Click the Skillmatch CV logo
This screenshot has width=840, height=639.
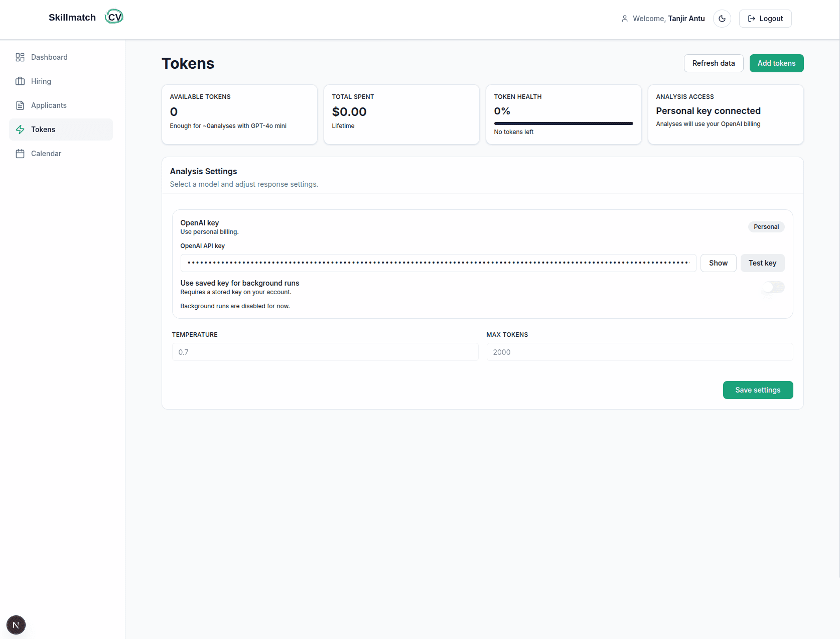[85, 17]
